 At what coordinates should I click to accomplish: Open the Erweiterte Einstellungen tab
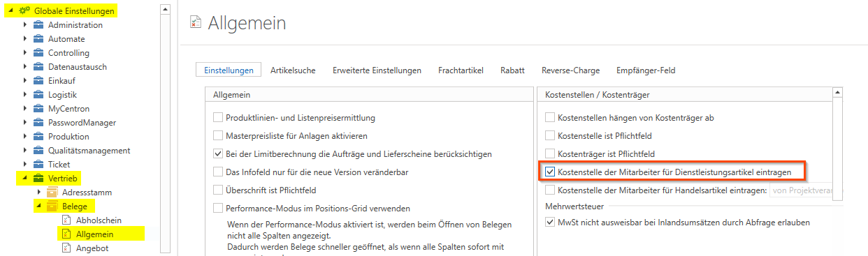coord(377,70)
